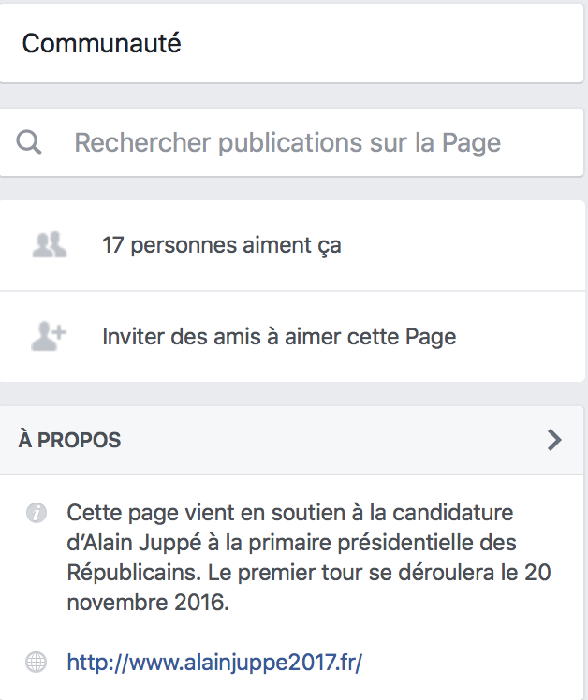Image resolution: width=588 pixels, height=700 pixels.
Task: Click the word 'Républicains' in description
Action: point(134,573)
